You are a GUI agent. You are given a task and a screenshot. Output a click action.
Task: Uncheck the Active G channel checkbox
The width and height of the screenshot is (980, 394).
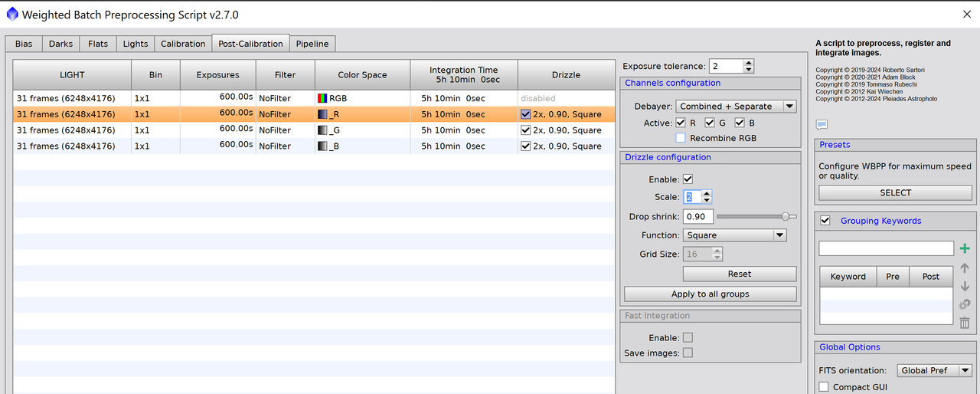[710, 123]
